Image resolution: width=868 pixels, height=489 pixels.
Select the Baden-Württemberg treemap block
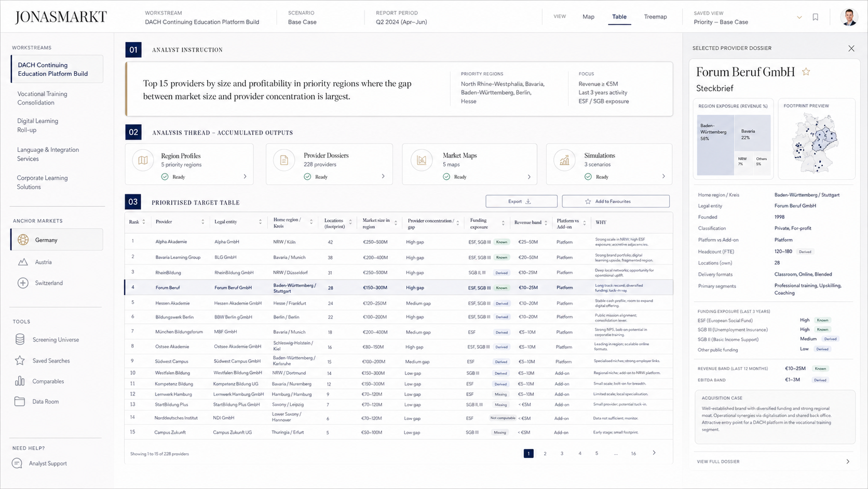click(x=715, y=145)
